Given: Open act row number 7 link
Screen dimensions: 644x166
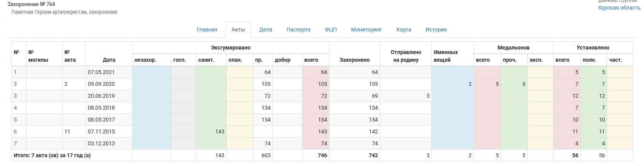Looking at the screenshot, I should [15, 143].
